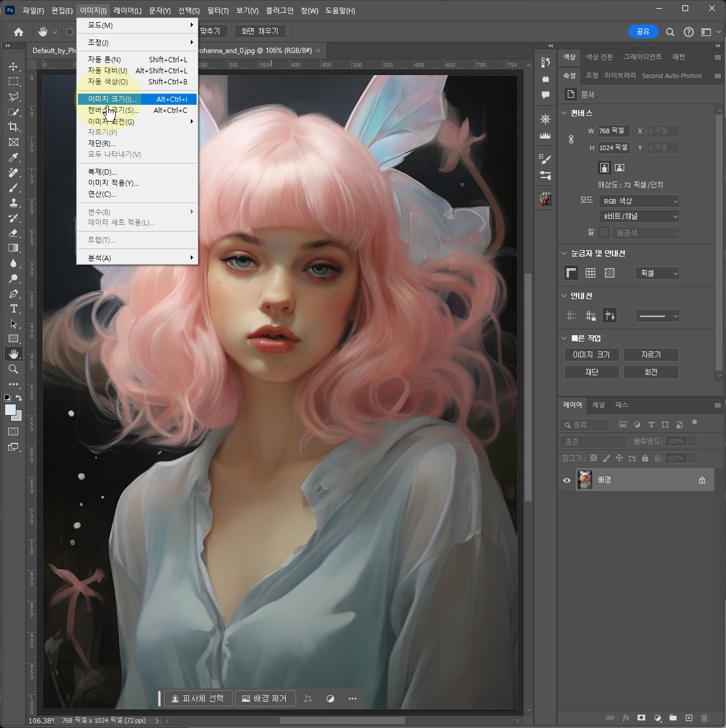Select the Gradient tool
The image size is (726, 728).
(x=13, y=248)
